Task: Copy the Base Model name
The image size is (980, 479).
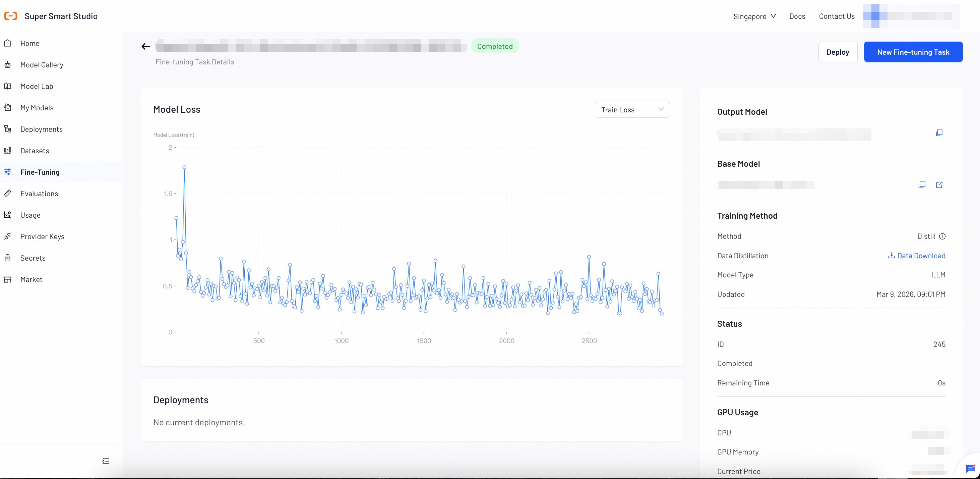Action: pyautogui.click(x=922, y=185)
